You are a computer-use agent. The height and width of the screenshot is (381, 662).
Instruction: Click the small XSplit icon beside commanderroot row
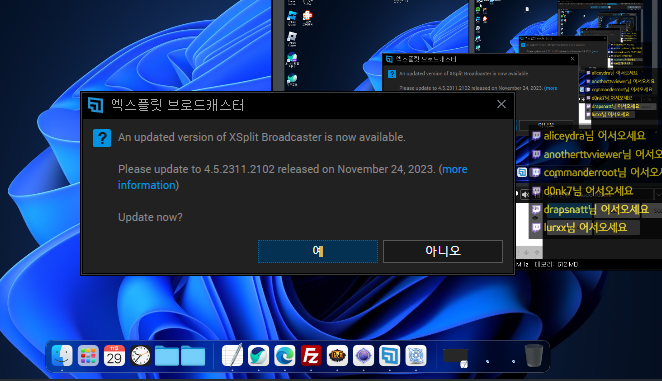point(522,172)
